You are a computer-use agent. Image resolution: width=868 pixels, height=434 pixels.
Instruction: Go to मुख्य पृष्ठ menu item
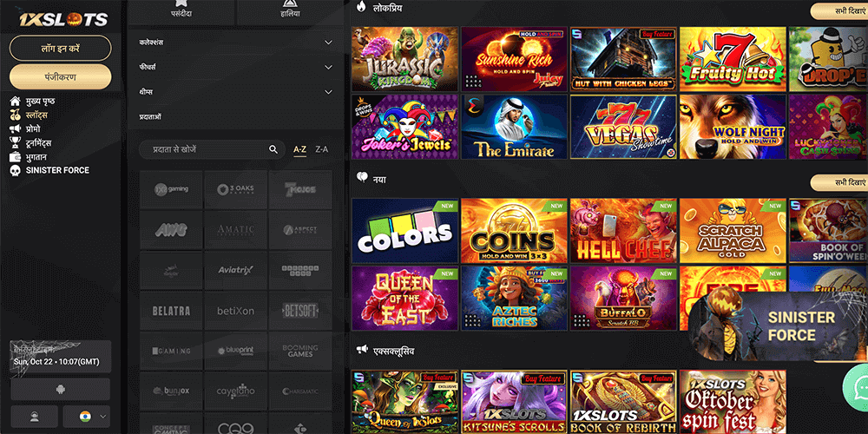[41, 102]
